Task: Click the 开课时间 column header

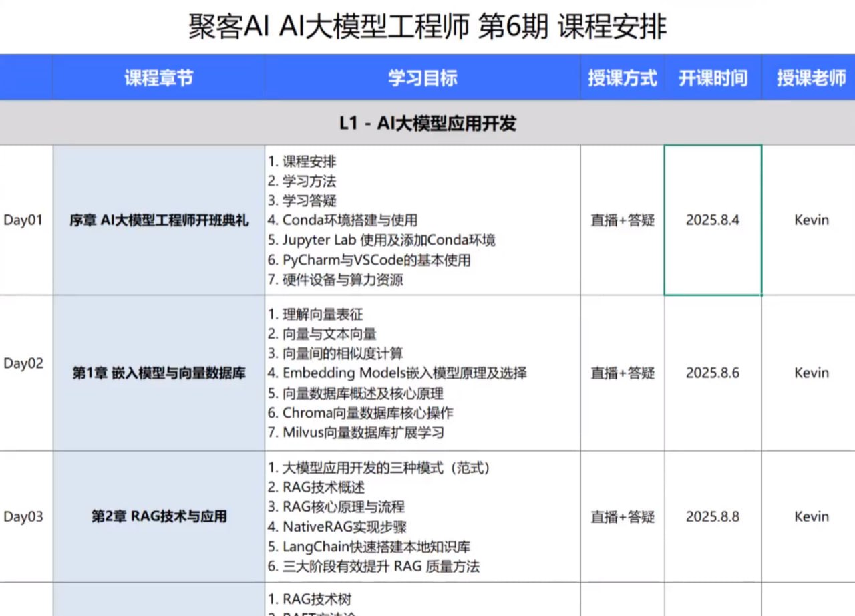Action: point(713,78)
